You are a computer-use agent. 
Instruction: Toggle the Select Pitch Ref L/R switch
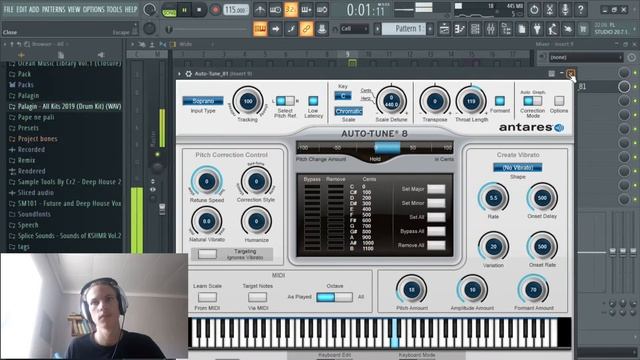click(285, 100)
